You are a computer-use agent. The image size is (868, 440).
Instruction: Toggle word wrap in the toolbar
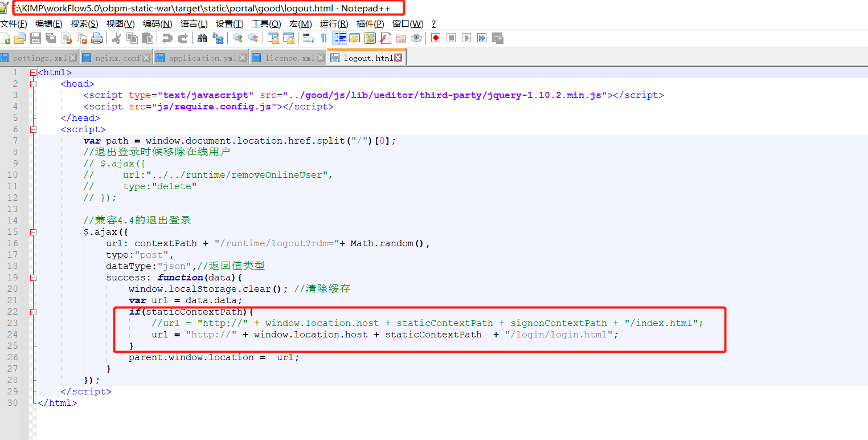[x=309, y=38]
